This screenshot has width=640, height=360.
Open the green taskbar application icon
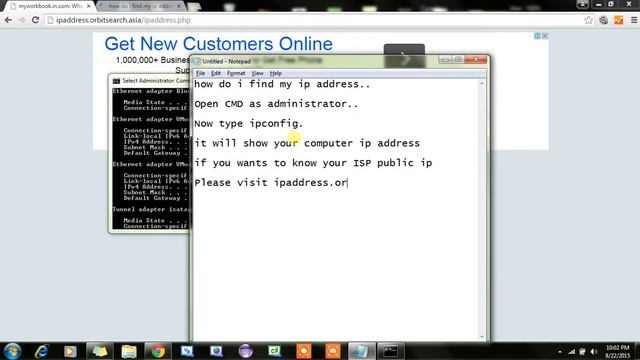275,351
